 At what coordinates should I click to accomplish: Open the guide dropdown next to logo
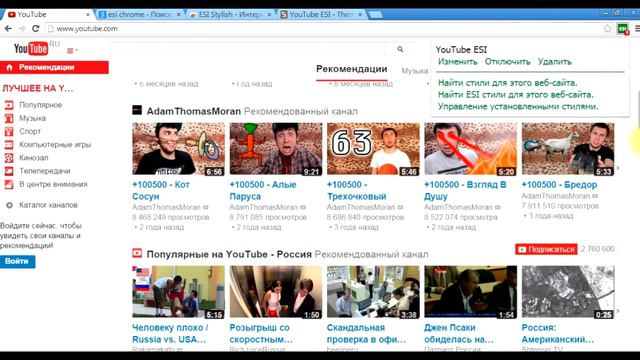(72, 51)
